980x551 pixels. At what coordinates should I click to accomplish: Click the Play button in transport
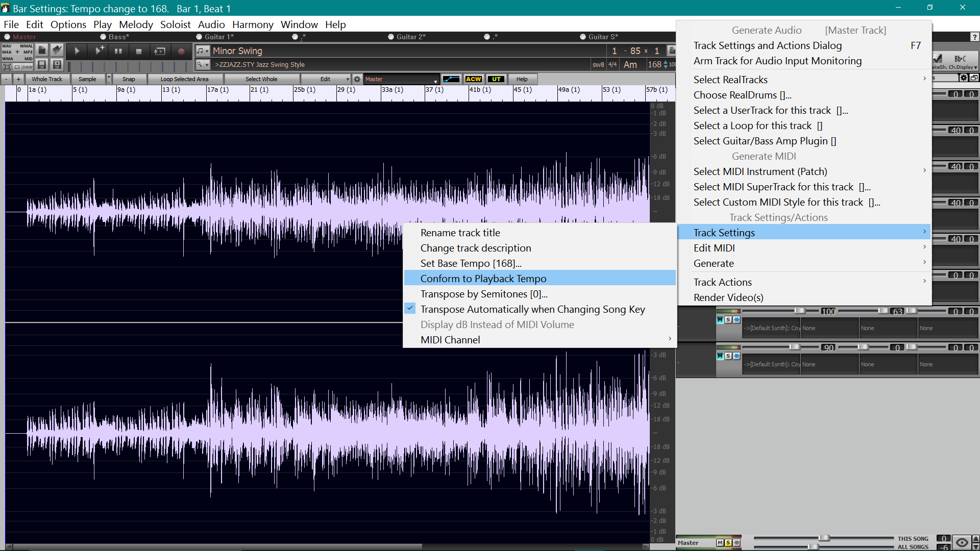77,51
